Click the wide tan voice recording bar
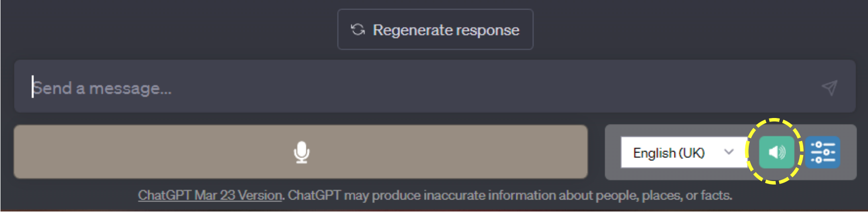The image size is (868, 217). [x=301, y=152]
